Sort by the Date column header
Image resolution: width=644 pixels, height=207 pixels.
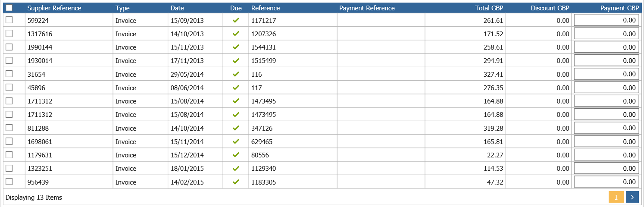point(177,8)
